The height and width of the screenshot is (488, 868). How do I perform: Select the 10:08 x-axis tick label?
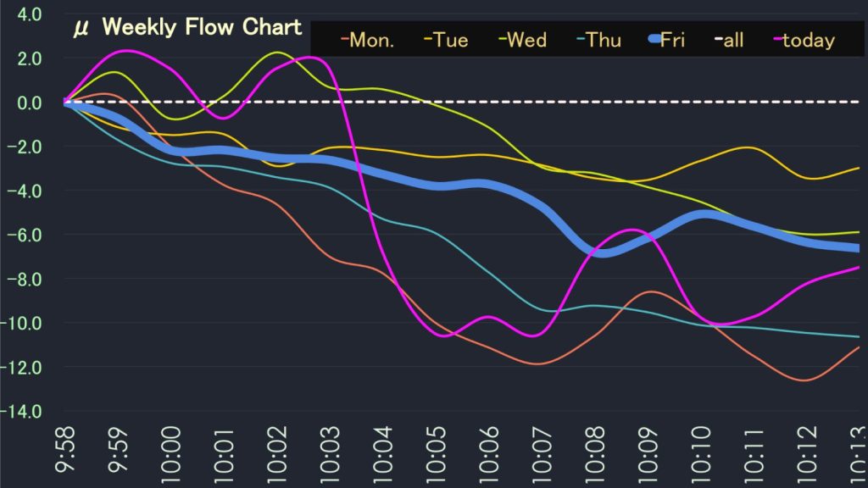click(595, 454)
